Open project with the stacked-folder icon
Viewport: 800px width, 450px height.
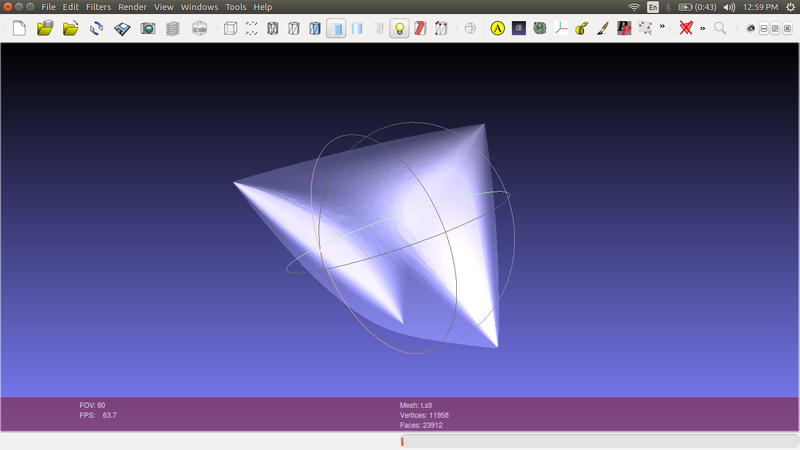coord(45,28)
